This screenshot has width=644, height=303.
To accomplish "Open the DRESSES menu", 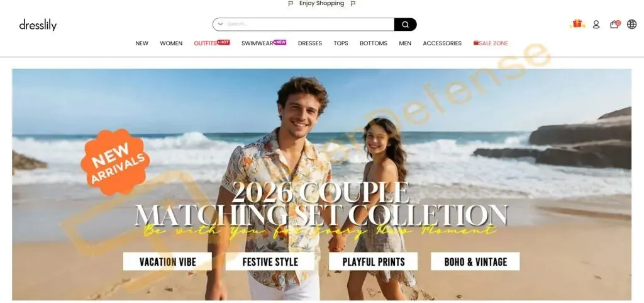I will [309, 43].
